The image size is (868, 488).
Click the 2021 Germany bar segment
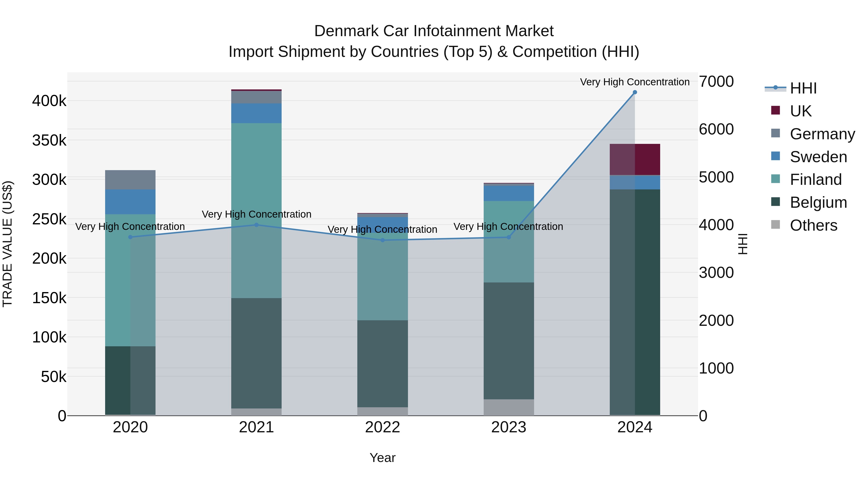[x=257, y=97]
